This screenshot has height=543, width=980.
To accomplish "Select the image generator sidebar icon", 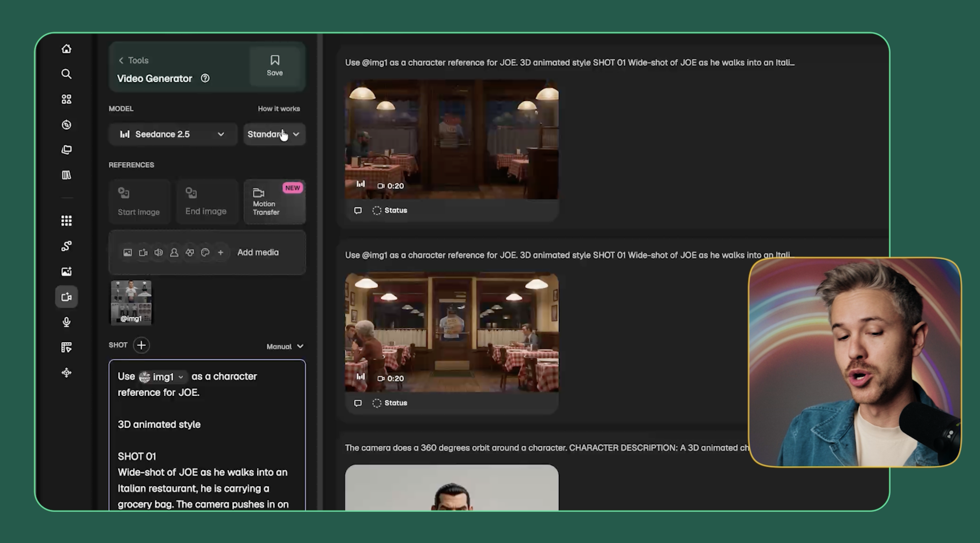I will click(66, 271).
